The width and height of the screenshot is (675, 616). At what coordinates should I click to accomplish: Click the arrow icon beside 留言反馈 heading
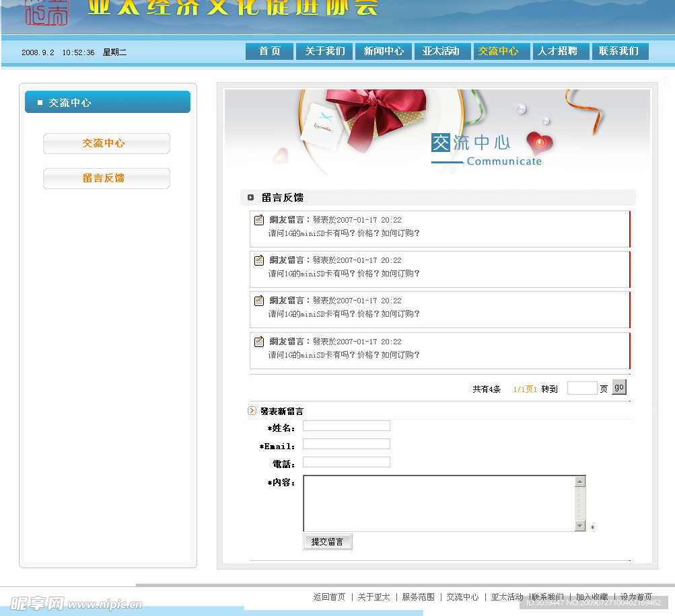pyautogui.click(x=250, y=198)
